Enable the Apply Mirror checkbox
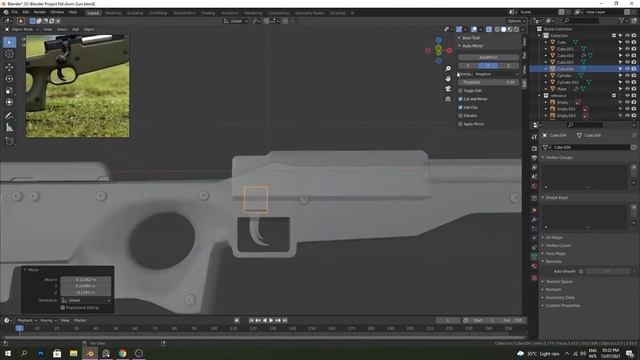 pos(460,124)
